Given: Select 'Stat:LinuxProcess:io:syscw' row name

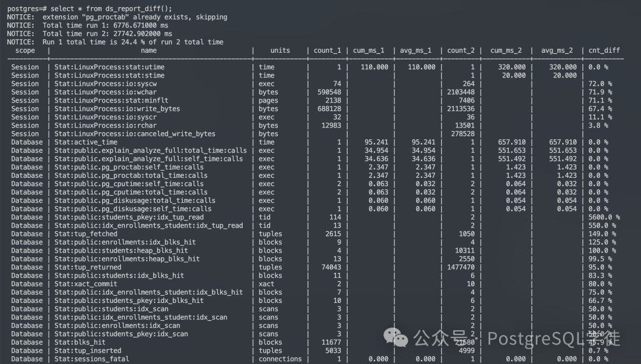Looking at the screenshot, I should pos(106,84).
